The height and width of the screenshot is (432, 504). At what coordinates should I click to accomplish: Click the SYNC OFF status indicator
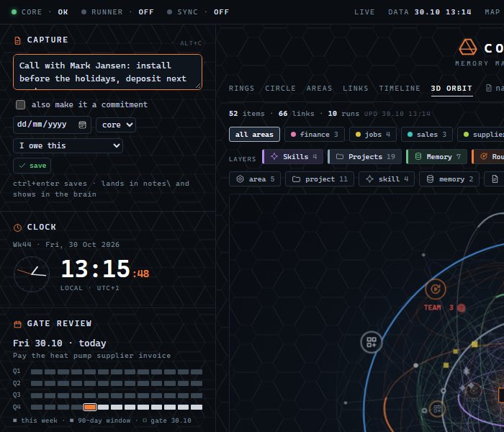pyautogui.click(x=198, y=12)
